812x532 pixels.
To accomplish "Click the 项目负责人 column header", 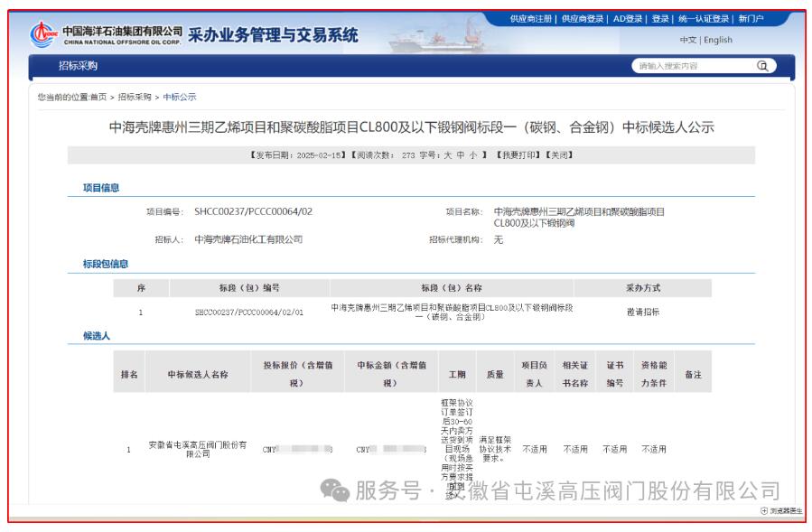I will [x=535, y=374].
